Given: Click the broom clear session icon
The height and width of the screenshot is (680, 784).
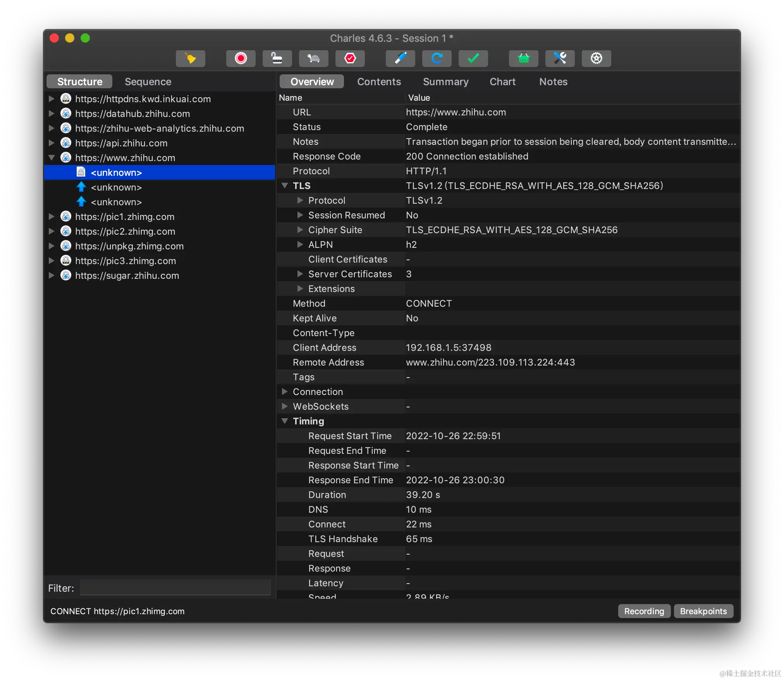Looking at the screenshot, I should pos(190,58).
